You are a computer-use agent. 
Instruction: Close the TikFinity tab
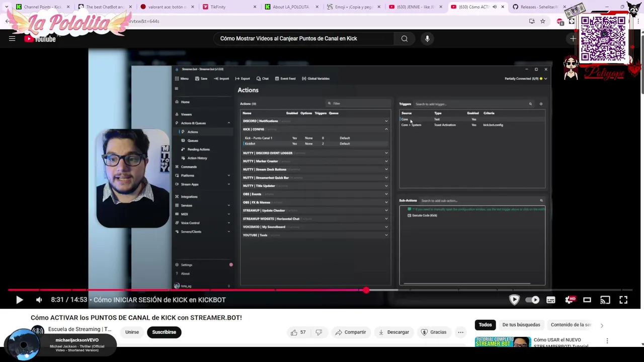coord(255,7)
